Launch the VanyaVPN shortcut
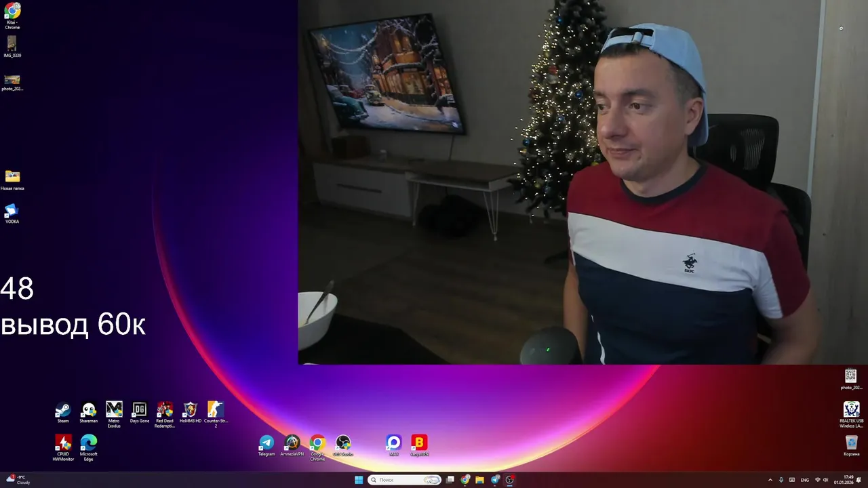 [x=419, y=446]
